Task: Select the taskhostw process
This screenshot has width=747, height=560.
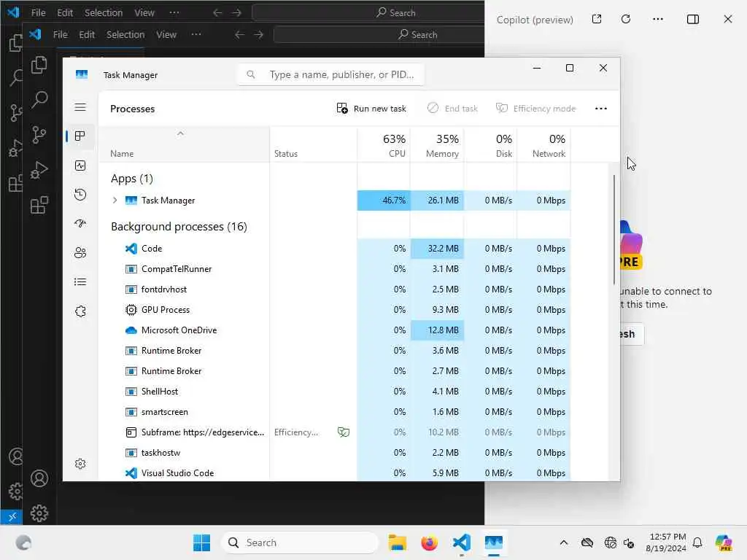Action: 334,453
